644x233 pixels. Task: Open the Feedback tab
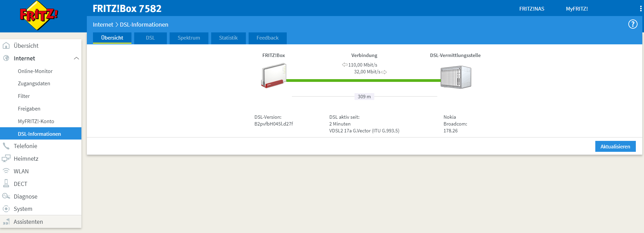coord(267,38)
